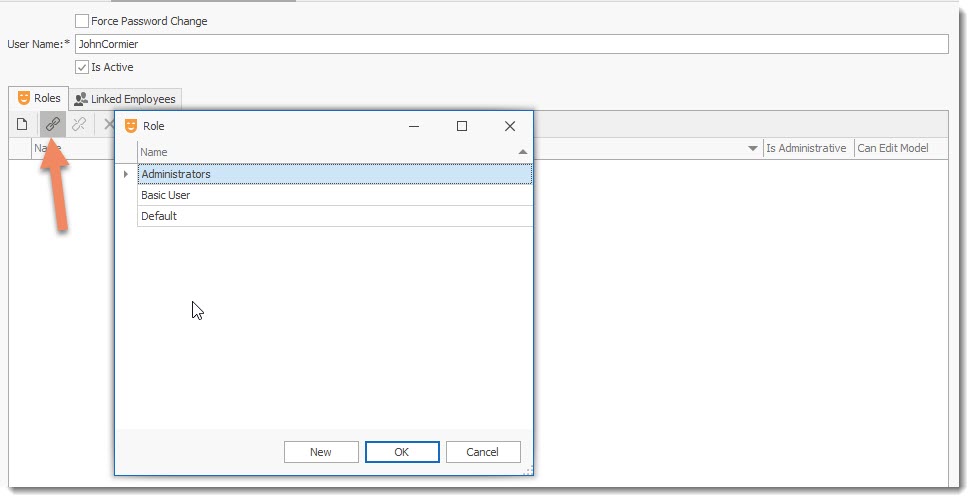The height and width of the screenshot is (502, 974).
Task: Toggle sort arrow on dialog Name column
Action: pos(522,152)
